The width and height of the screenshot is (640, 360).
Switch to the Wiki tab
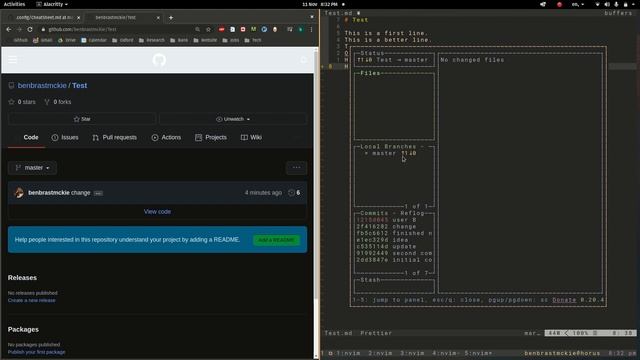[x=251, y=138]
